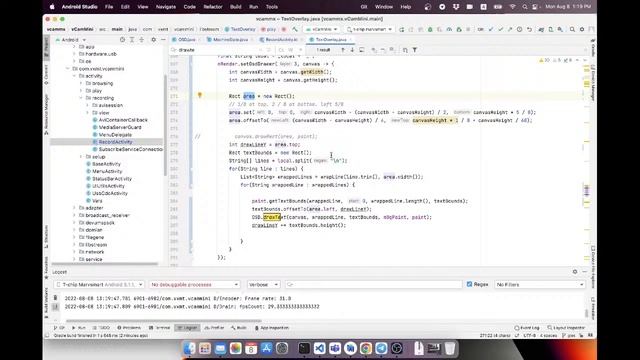Toggle the Regex checkbox in Logcat
Viewport: 640px width, 360px height.
[x=469, y=284]
